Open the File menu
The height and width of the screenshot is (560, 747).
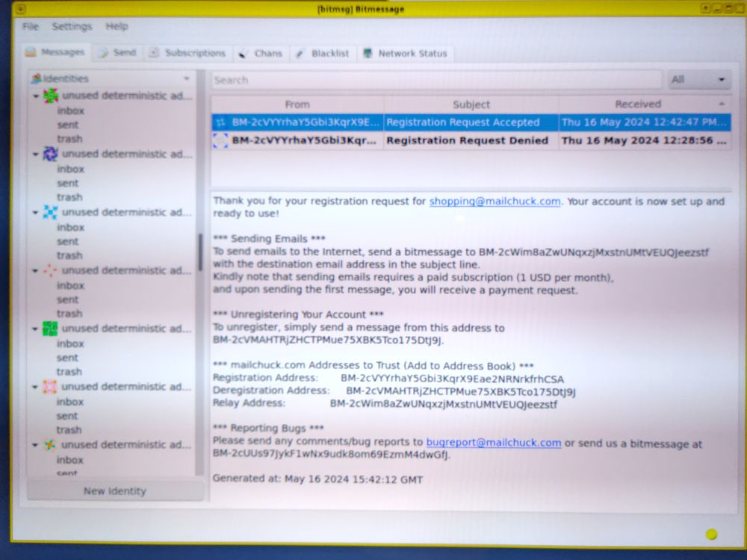pyautogui.click(x=31, y=27)
